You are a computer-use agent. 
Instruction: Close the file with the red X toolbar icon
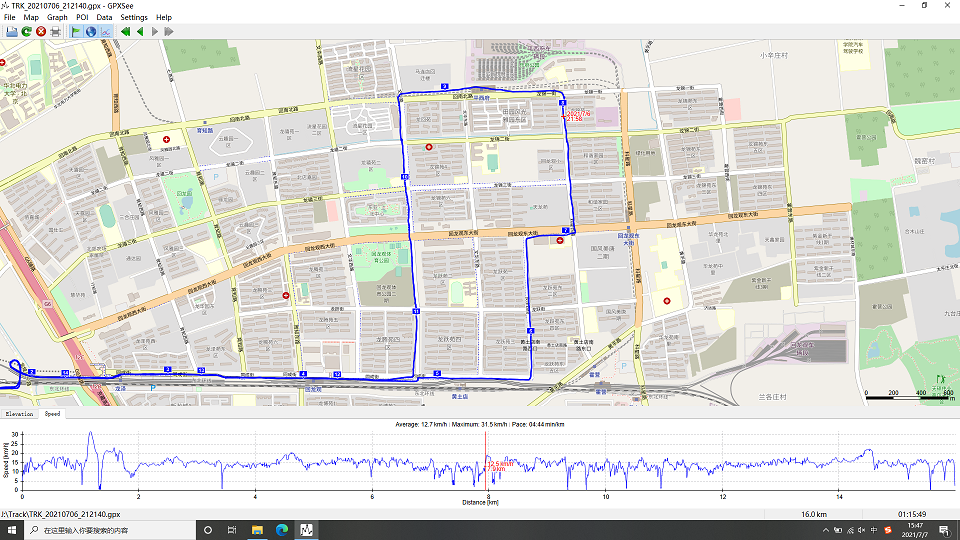[x=41, y=31]
